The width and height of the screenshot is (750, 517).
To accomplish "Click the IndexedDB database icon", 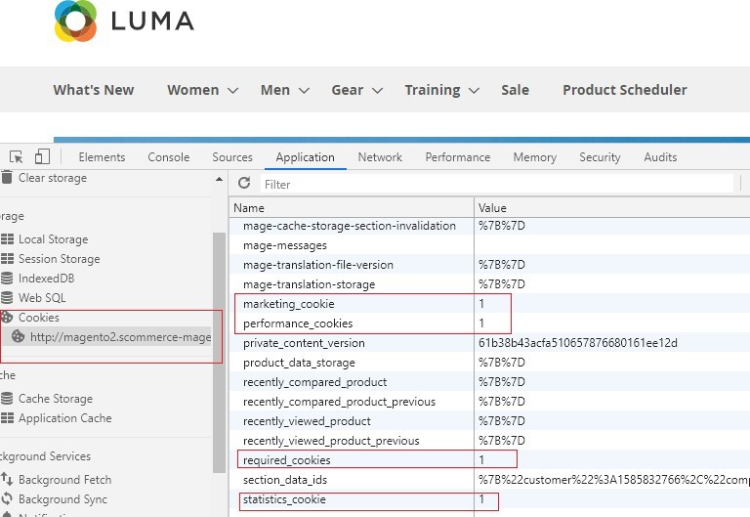I will 8,279.
